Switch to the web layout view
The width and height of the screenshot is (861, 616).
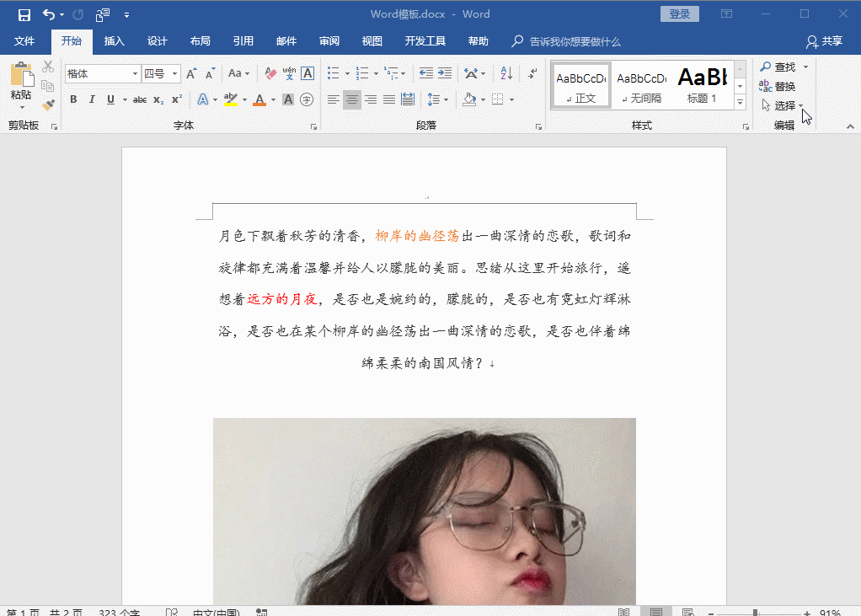(687, 612)
